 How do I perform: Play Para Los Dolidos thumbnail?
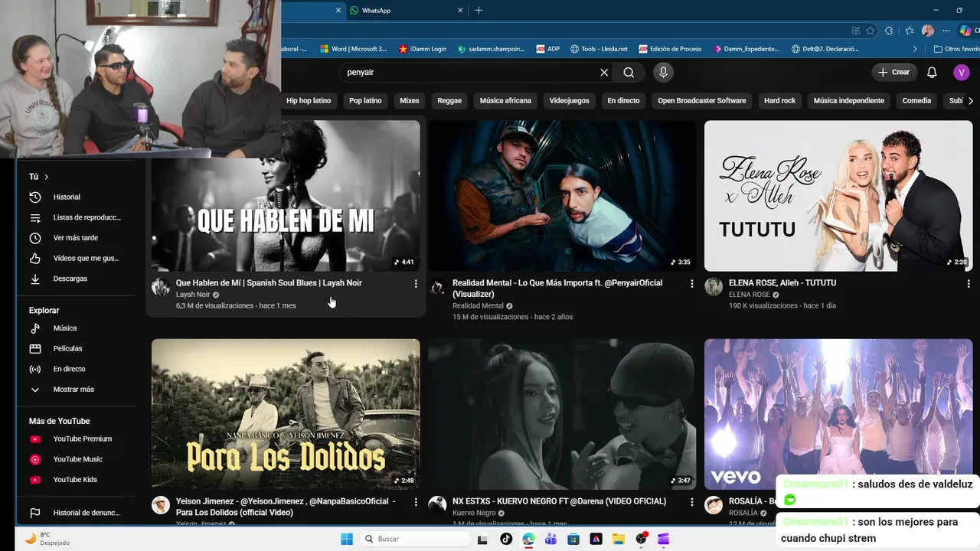(286, 414)
